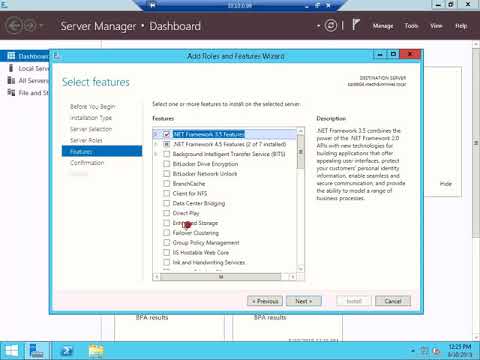Screen dimensions: 480x360
Task: Check Background Intelligent Transfer Service (BITS)
Action: pos(167,154)
